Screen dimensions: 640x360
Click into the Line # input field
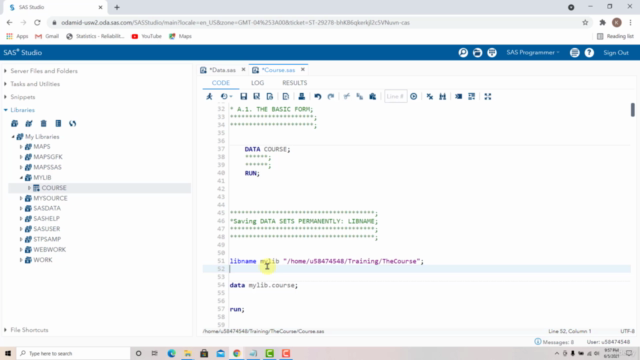point(395,96)
